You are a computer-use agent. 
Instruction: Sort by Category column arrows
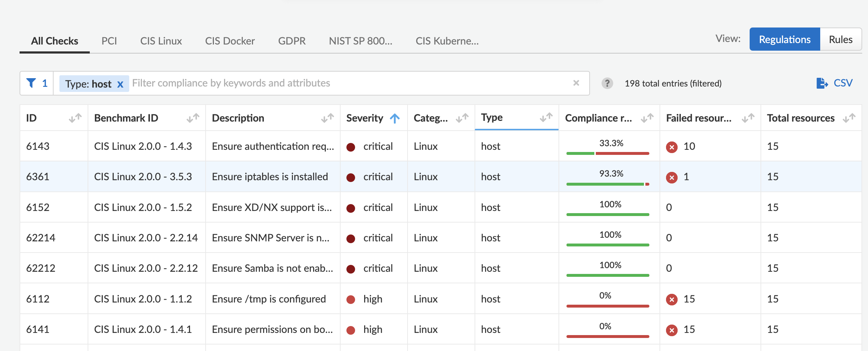462,118
